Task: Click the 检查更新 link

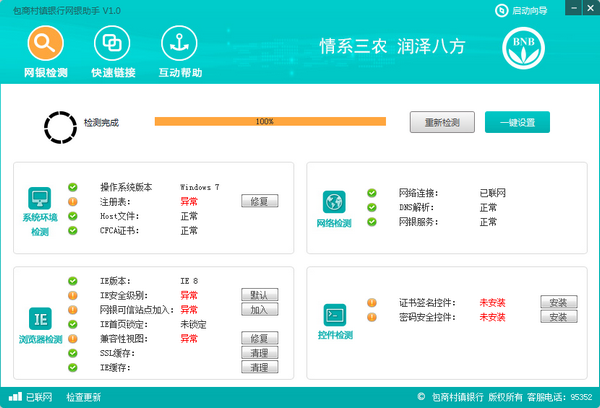Action: click(x=84, y=397)
